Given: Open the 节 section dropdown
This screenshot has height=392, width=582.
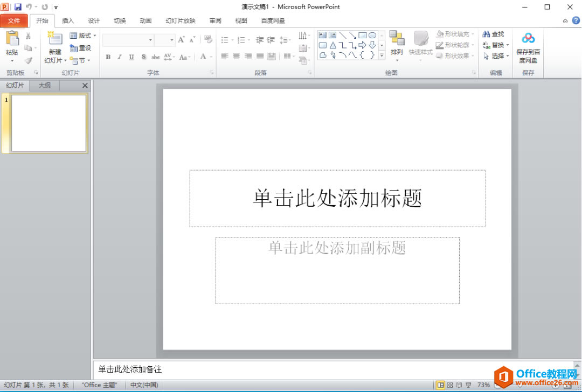Looking at the screenshot, I should coord(80,60).
